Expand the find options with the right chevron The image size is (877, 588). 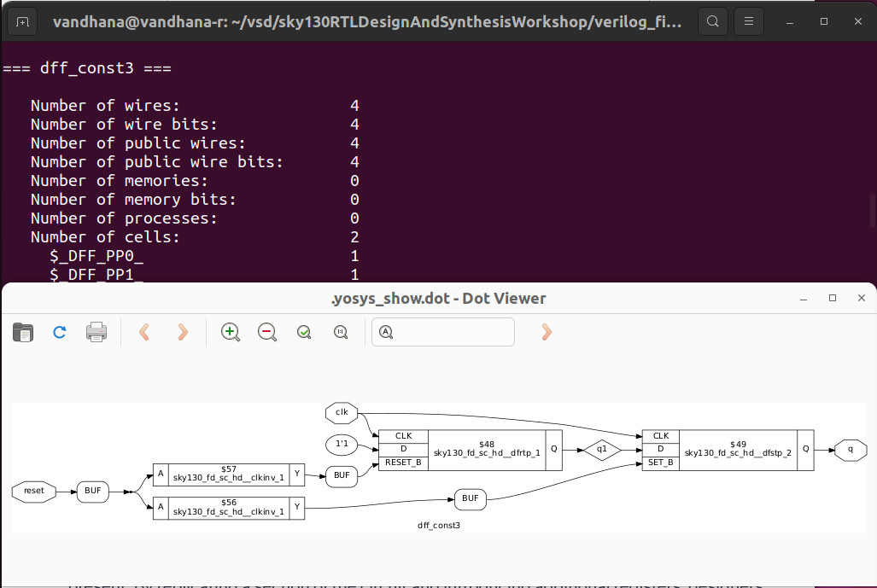(545, 332)
